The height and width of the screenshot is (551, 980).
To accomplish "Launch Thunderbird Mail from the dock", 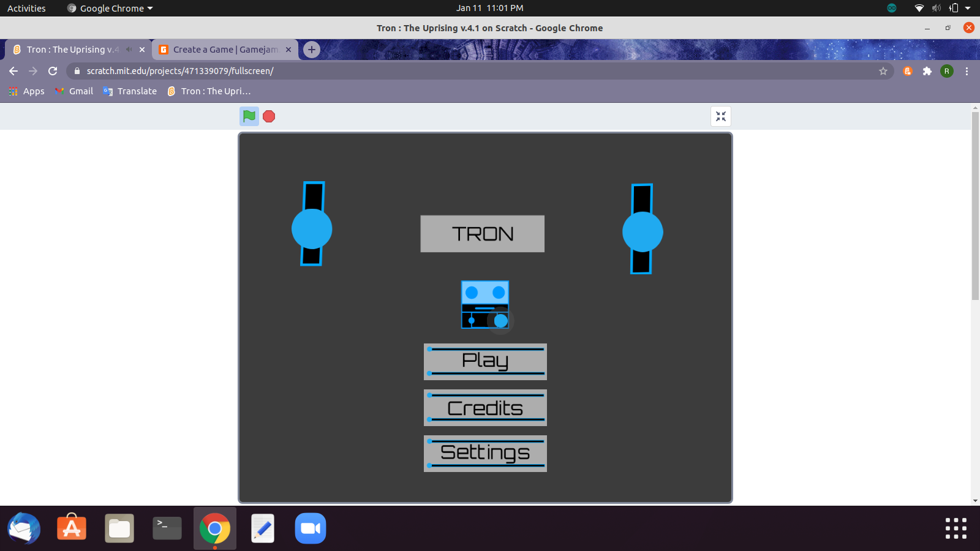I will tap(24, 528).
